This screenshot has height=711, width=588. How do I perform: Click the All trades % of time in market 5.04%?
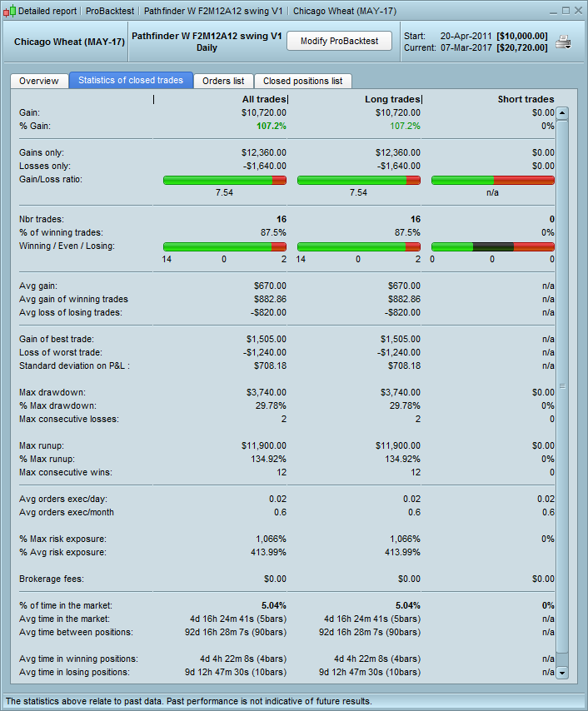click(273, 606)
